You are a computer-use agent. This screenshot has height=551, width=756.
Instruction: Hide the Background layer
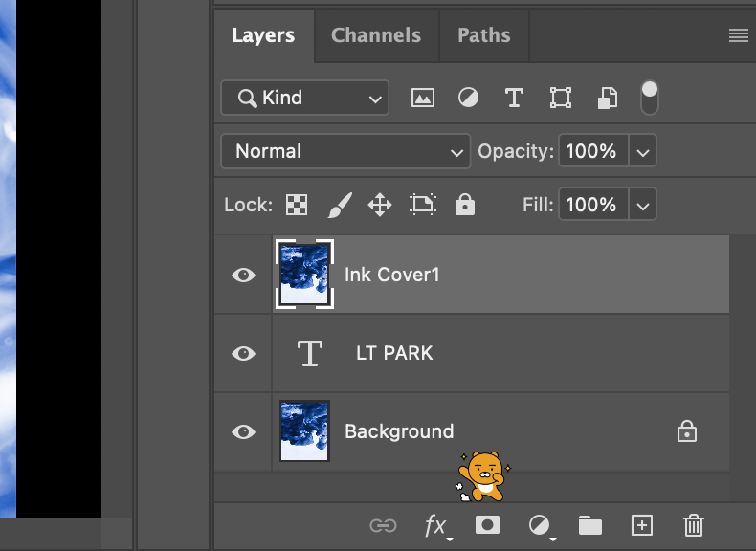(243, 431)
